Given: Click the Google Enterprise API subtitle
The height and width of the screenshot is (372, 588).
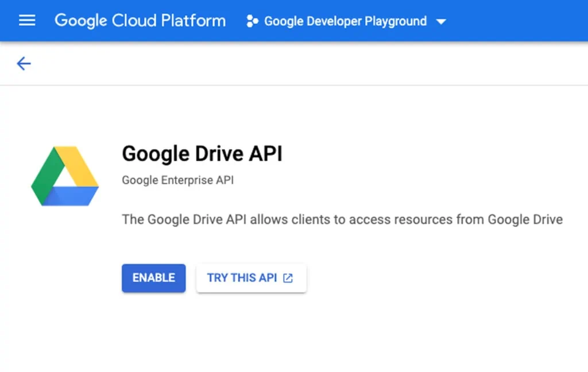Looking at the screenshot, I should pyautogui.click(x=178, y=180).
